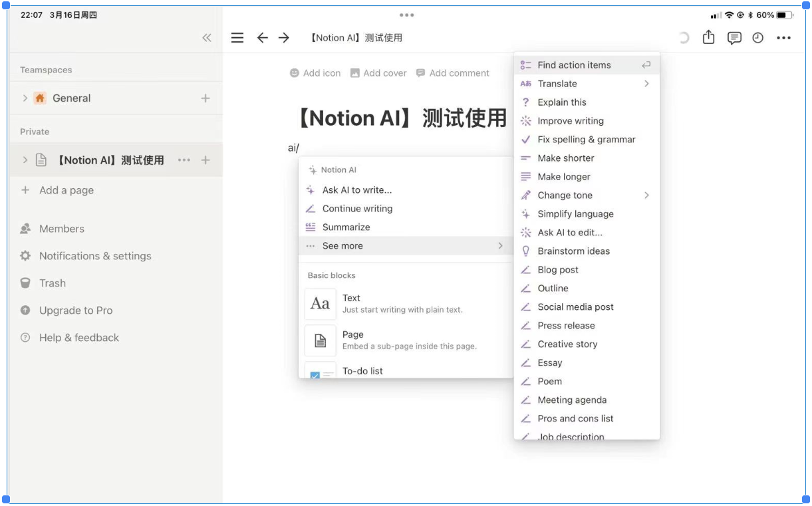The width and height of the screenshot is (812, 506).
Task: Go back with left arrow
Action: tap(263, 38)
